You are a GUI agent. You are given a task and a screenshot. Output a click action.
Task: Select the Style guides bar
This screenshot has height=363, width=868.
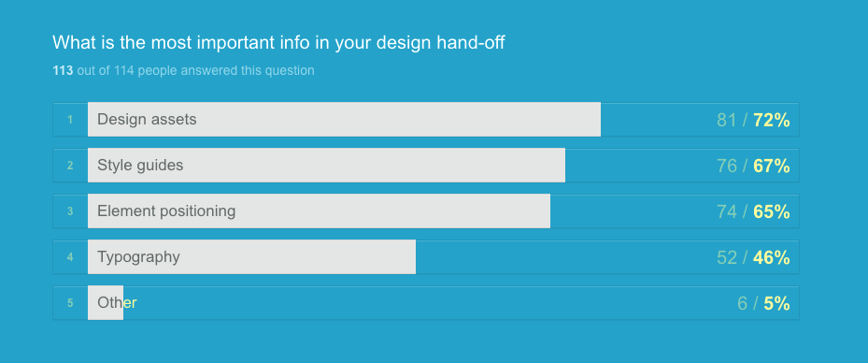[x=326, y=166]
